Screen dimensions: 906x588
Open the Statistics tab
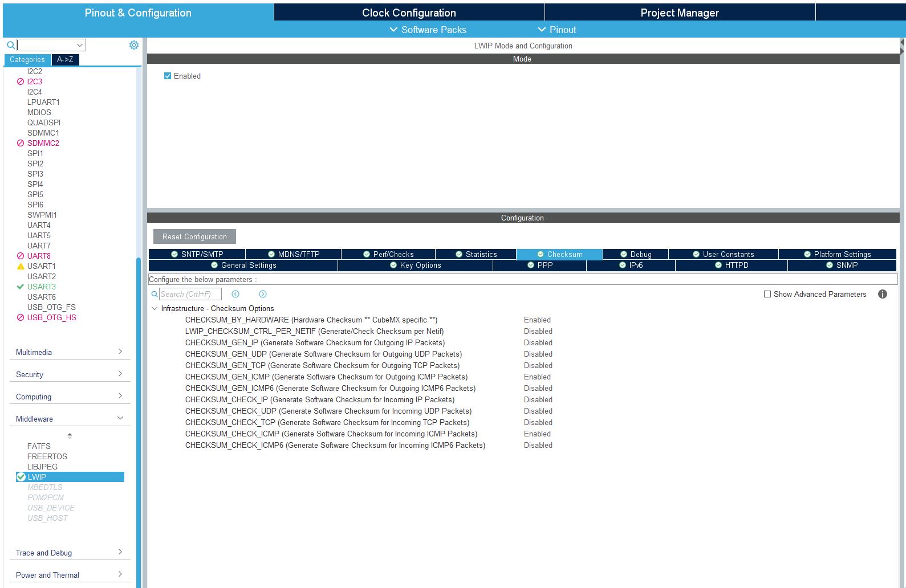tap(476, 254)
